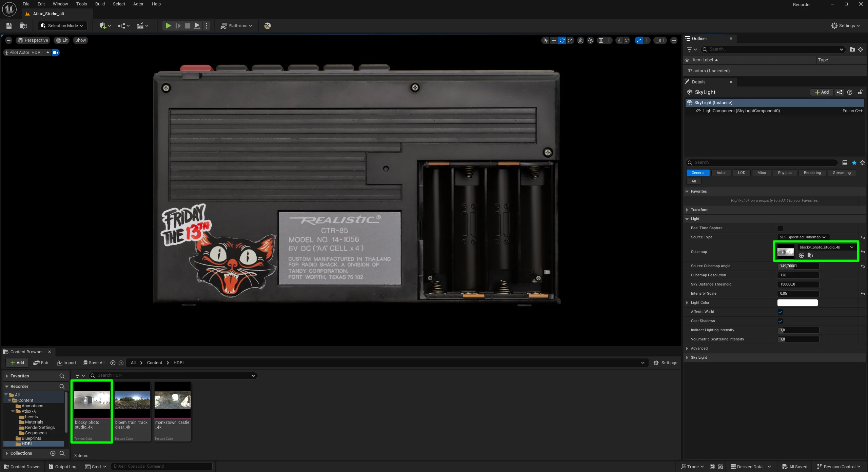Open the Cubemap asset picker dropdown
This screenshot has width=868, height=472.
tap(826, 247)
